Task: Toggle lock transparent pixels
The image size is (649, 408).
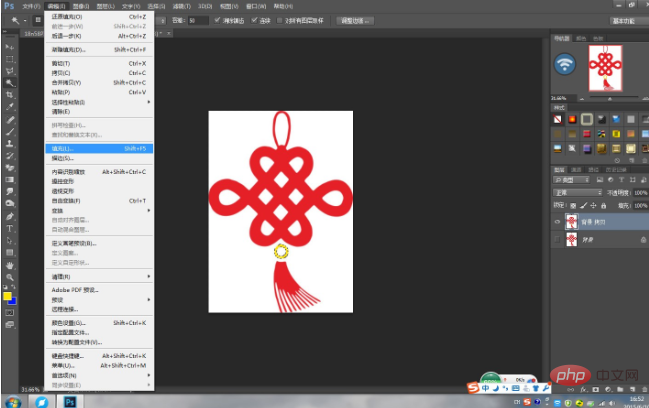Action: 573,205
